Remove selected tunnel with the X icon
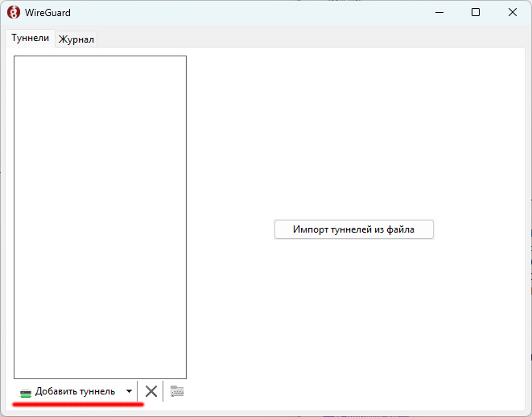This screenshot has height=417, width=532. (151, 391)
